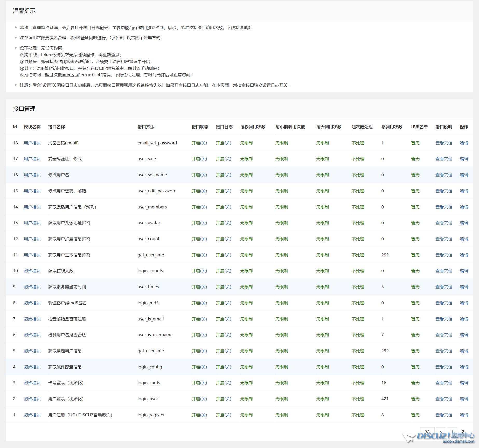Select interface name 安全码验证、修改
The width and height of the screenshot is (479, 448).
tap(65, 159)
